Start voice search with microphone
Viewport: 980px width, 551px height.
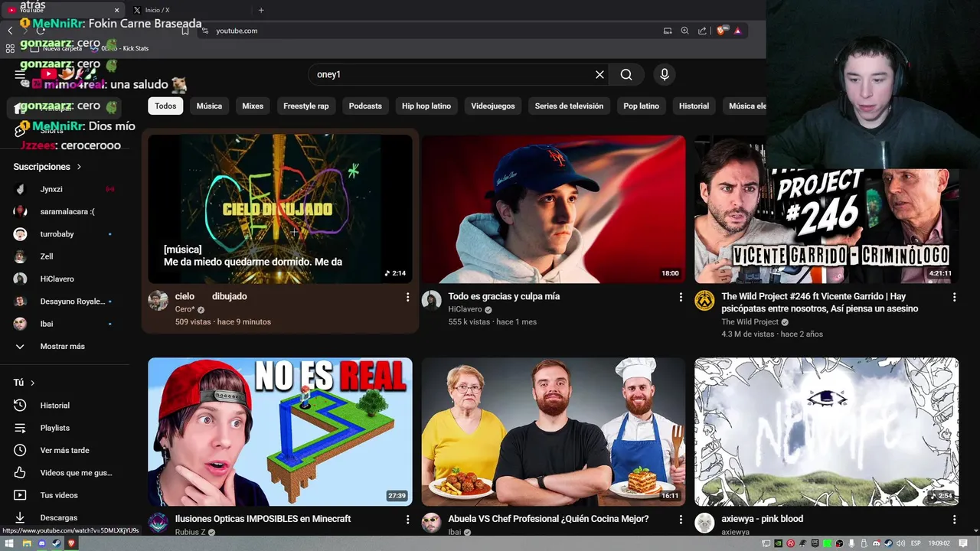(x=665, y=74)
